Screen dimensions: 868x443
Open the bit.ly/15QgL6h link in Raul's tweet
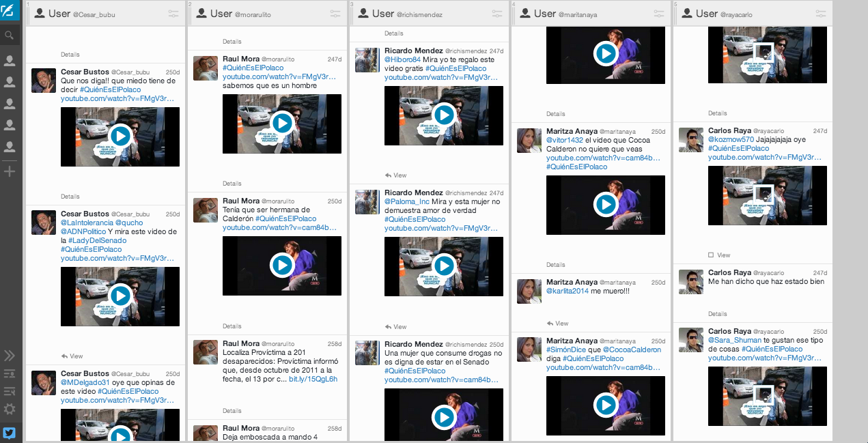(x=313, y=379)
